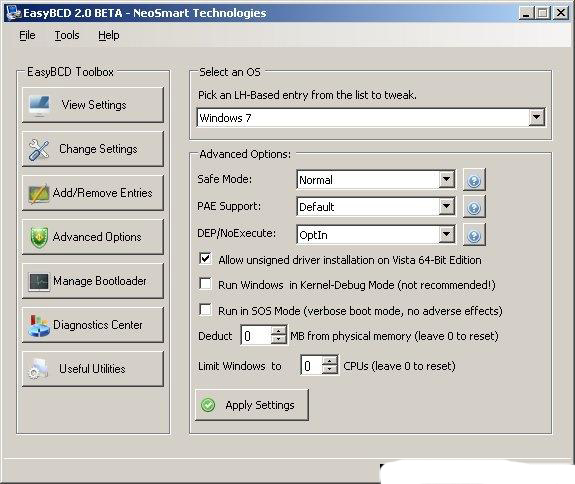
Task: Click the Manage Bootloader monitor icon
Action: pyautogui.click(x=39, y=282)
